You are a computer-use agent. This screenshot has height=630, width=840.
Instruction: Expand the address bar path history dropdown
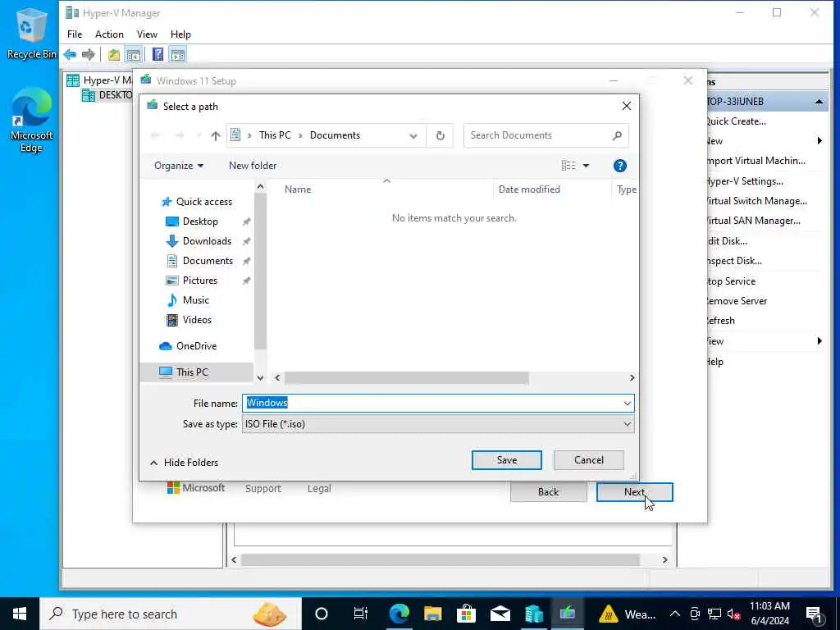pyautogui.click(x=413, y=135)
